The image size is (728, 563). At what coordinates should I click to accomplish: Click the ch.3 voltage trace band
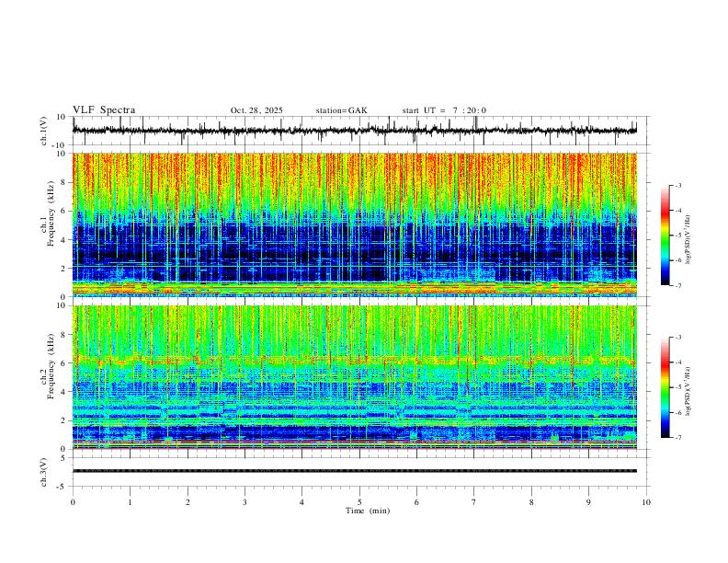[354, 471]
